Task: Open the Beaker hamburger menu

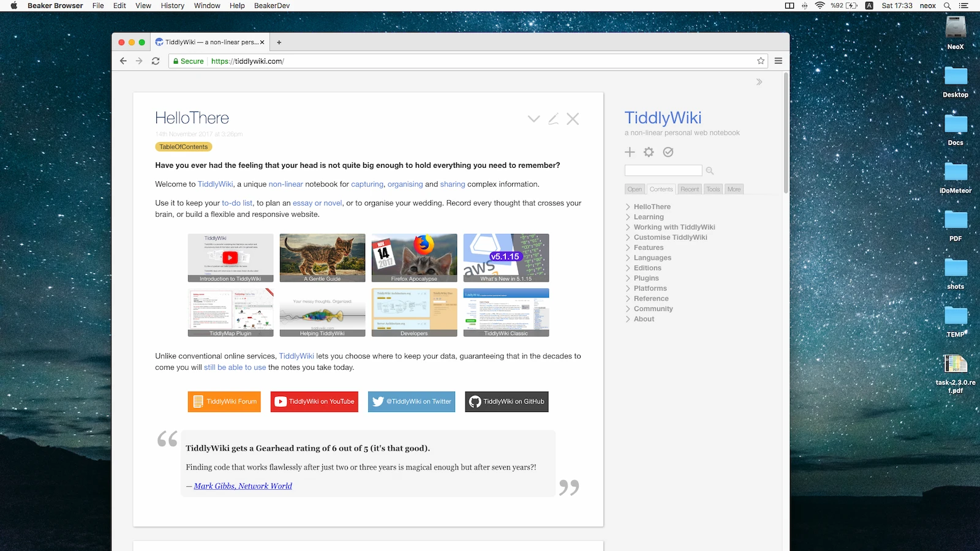Action: coord(778,61)
